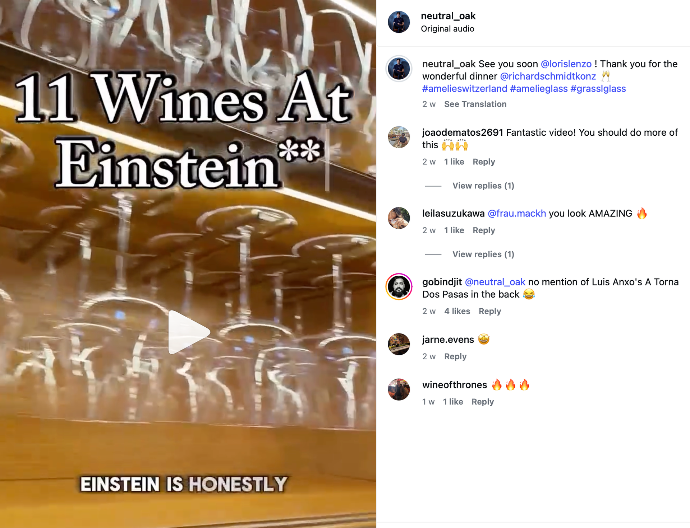Screen dimensions: 690x528
Task: Expand replies under leilasuzukawa's comment
Action: point(483,255)
